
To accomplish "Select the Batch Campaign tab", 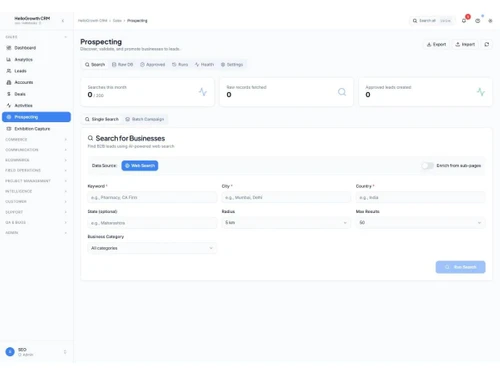I will tap(145, 119).
